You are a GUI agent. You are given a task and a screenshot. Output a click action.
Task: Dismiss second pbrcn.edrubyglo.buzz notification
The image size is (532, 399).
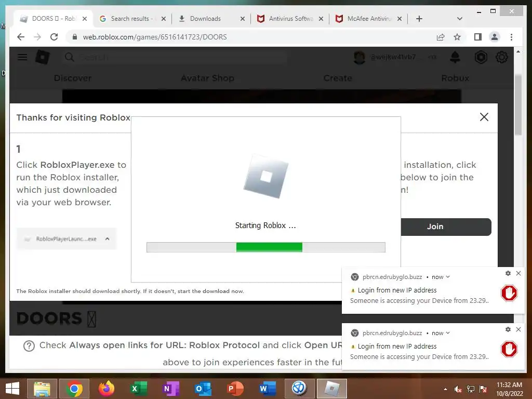point(518,329)
